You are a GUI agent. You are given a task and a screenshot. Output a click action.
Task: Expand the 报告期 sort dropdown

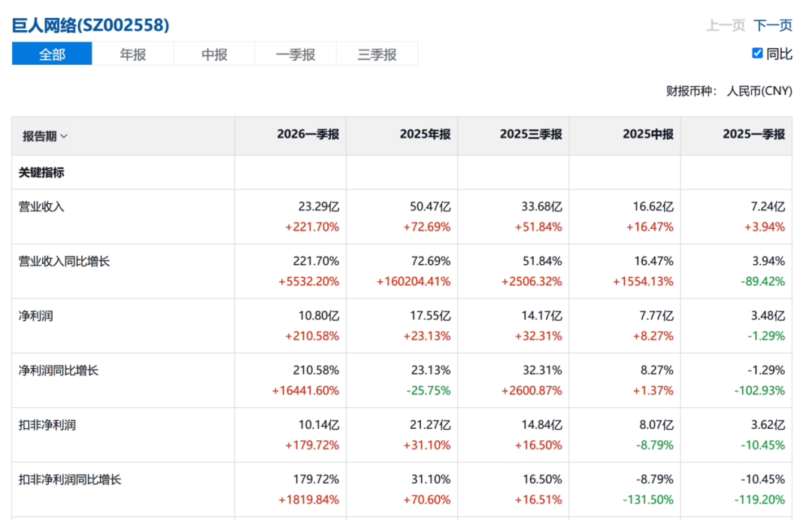click(x=45, y=136)
